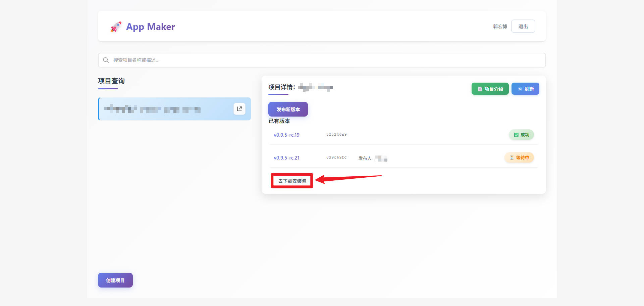
Task: Click the hourglass 等待中 status badge
Action: tap(519, 158)
